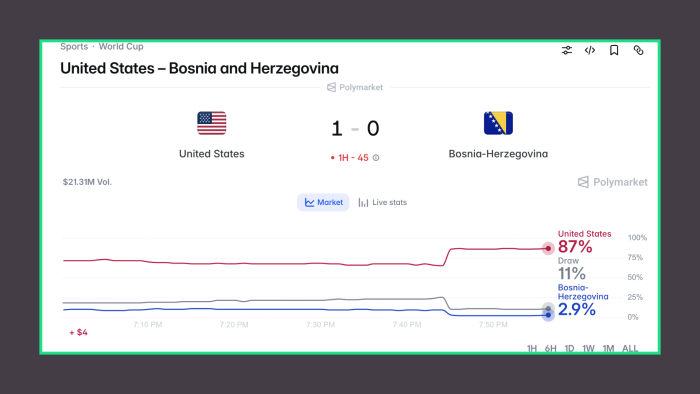This screenshot has height=394, width=700.
Task: Select the 1H time range
Action: click(x=532, y=348)
